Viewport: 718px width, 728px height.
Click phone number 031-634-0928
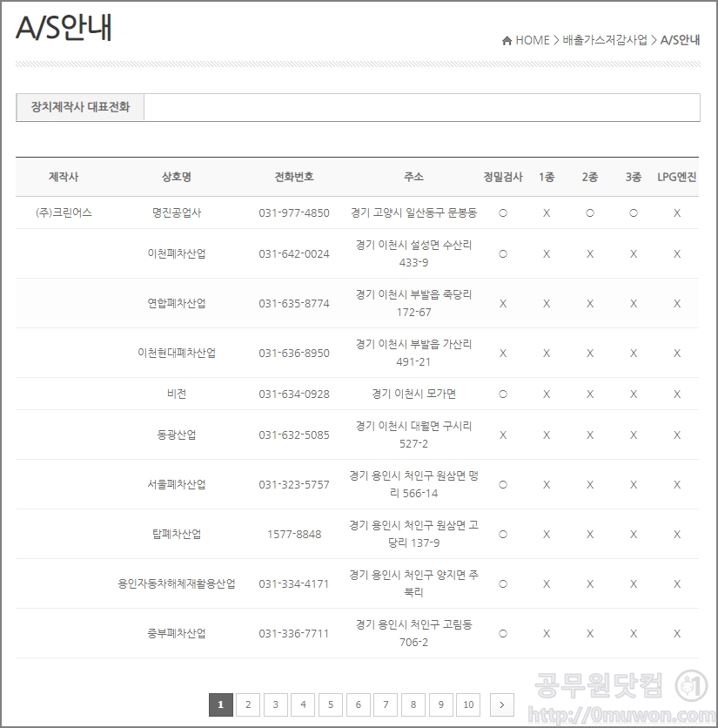(294, 394)
